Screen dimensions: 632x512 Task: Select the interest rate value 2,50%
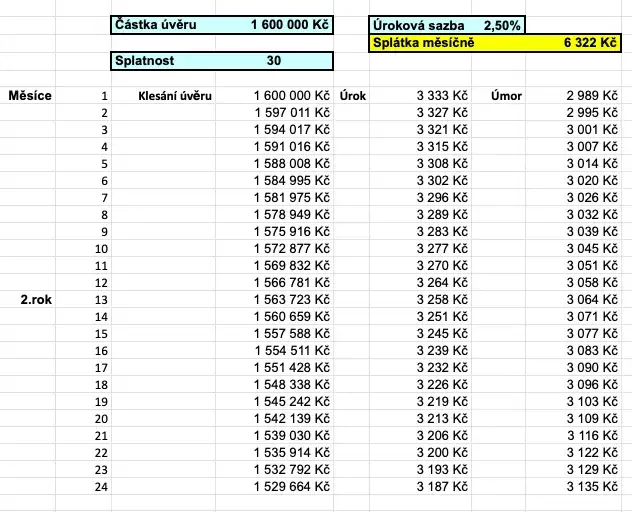tap(502, 26)
